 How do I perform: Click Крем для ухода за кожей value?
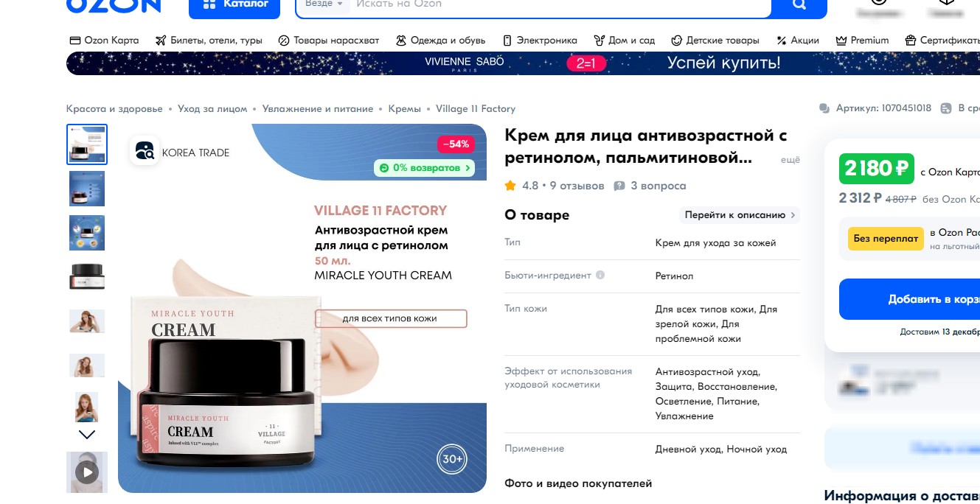coord(715,242)
